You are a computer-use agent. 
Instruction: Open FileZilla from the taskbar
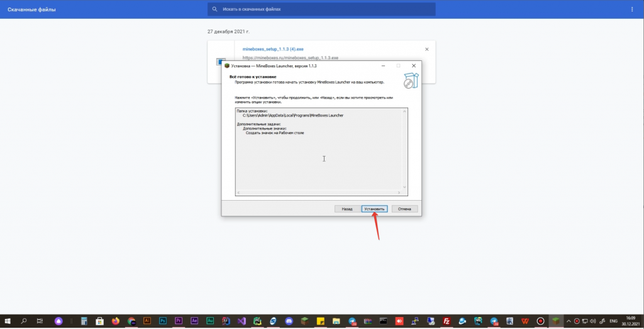pos(446,321)
